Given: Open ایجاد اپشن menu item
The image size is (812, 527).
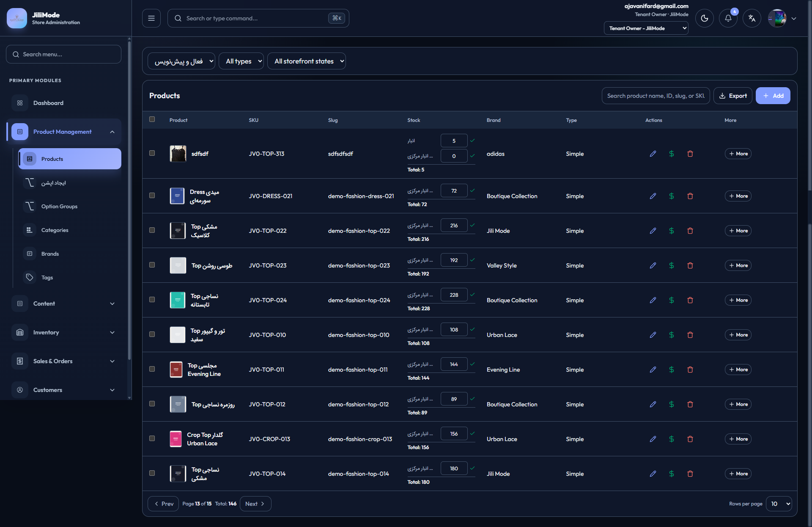Looking at the screenshot, I should click(70, 182).
